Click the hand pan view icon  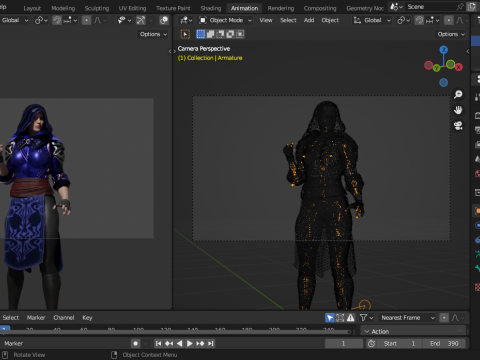[458, 110]
